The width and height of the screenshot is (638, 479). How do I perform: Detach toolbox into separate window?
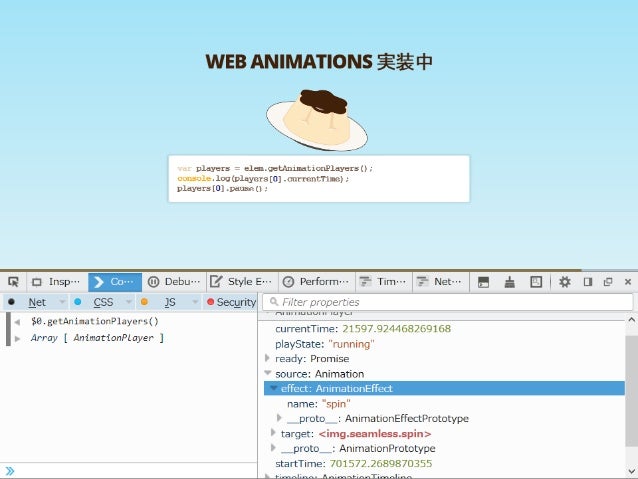click(x=608, y=282)
